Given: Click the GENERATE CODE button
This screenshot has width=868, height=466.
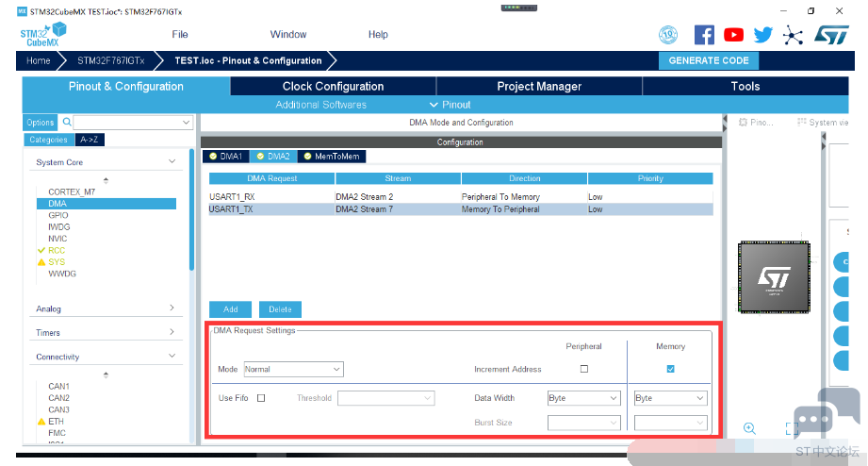Looking at the screenshot, I should (709, 60).
